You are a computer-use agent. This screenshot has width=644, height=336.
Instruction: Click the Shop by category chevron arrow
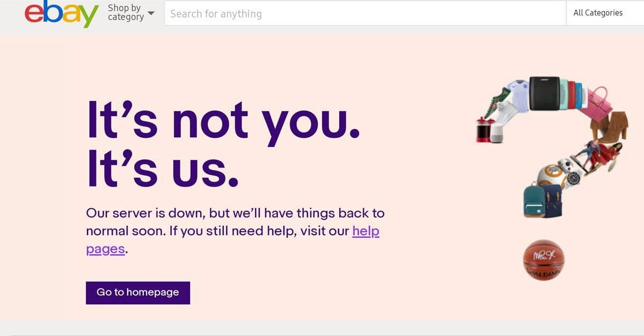coord(150,13)
